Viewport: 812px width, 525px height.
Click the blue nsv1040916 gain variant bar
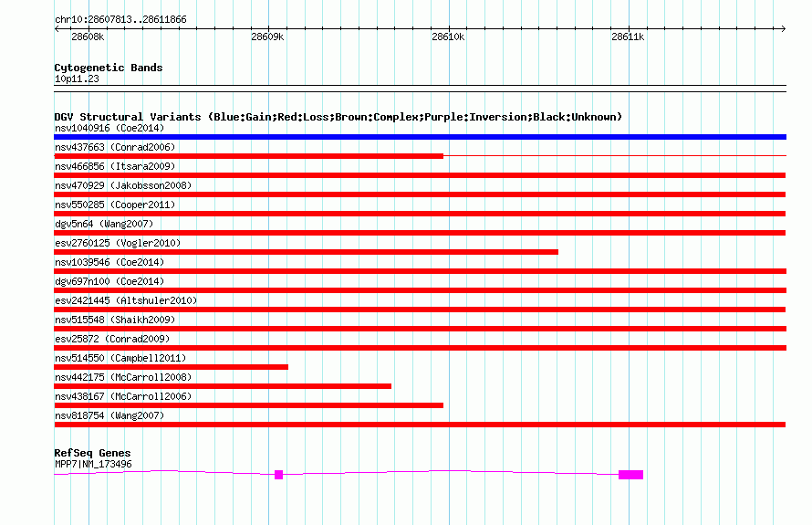click(x=420, y=137)
